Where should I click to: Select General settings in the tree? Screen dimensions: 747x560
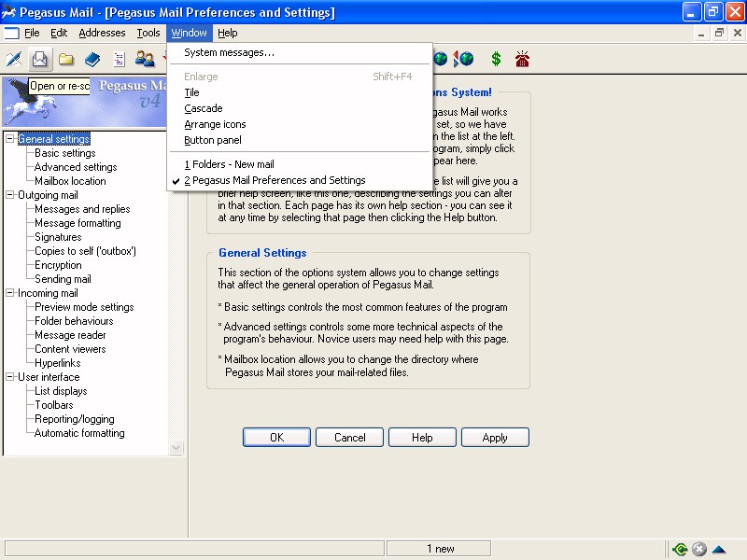click(x=54, y=138)
